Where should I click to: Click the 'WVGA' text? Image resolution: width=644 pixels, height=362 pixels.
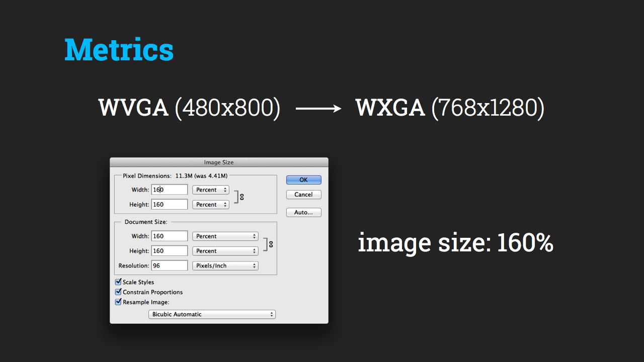(x=133, y=108)
